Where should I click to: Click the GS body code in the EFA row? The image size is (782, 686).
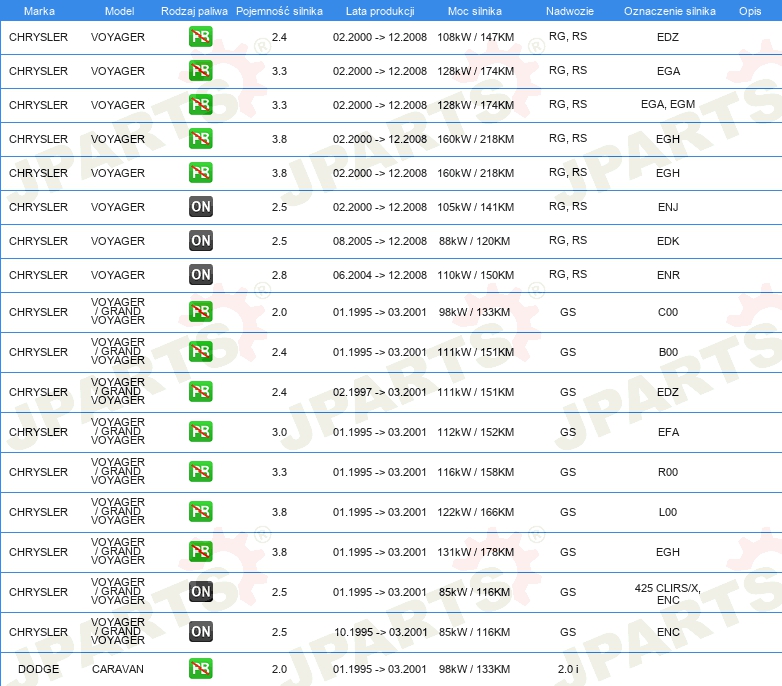click(x=568, y=432)
